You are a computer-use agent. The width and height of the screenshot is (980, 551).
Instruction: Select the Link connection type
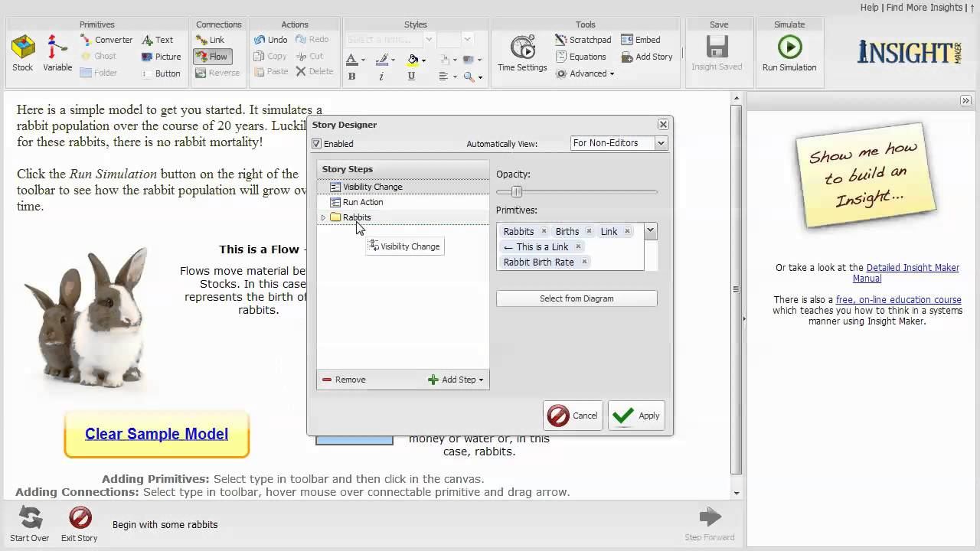pos(211,40)
